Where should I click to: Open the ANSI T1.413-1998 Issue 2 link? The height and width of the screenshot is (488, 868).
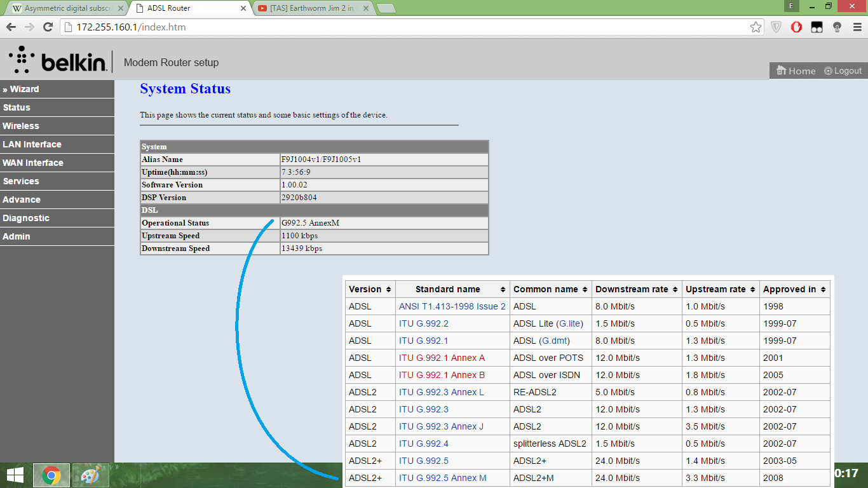coord(452,306)
